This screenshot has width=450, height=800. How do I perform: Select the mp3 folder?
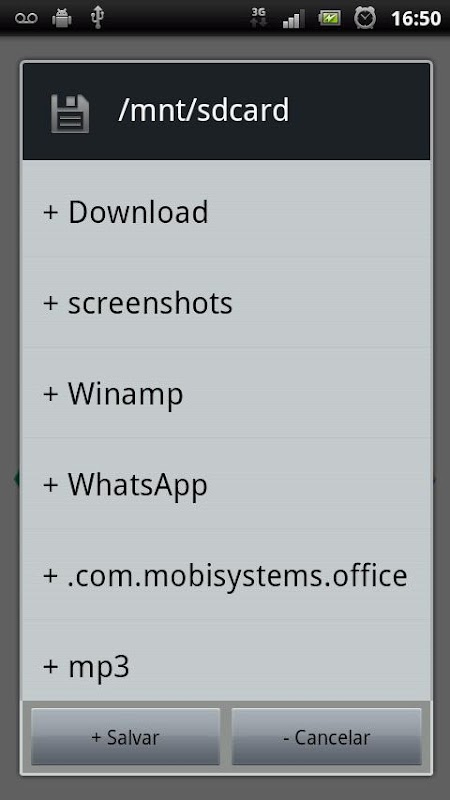(x=227, y=661)
